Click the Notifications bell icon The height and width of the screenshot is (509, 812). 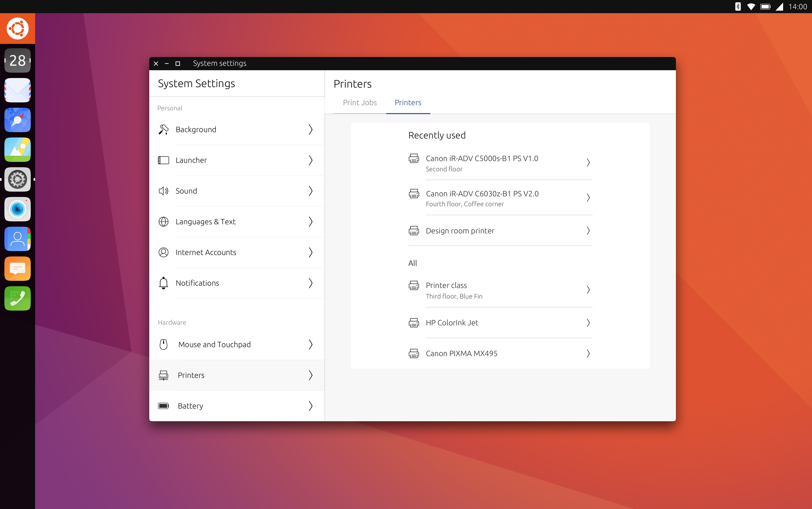(x=163, y=283)
